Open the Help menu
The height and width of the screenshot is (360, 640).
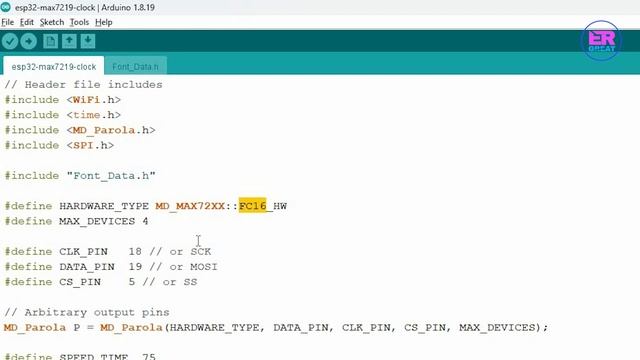[104, 22]
